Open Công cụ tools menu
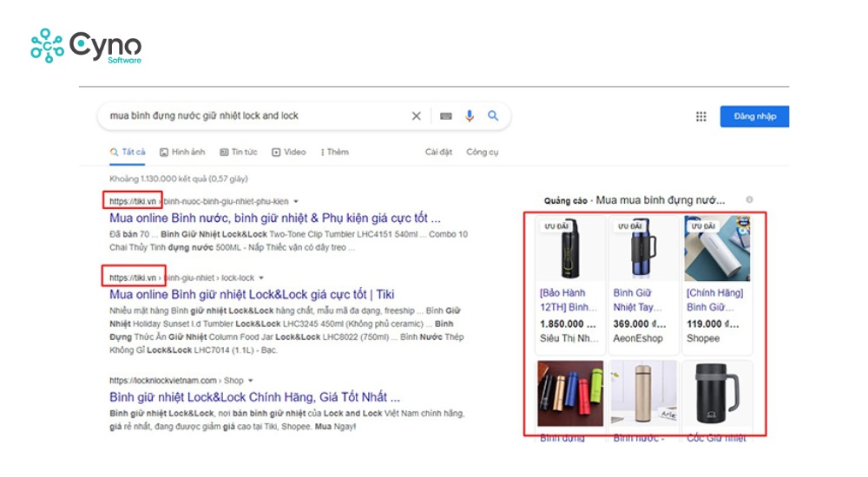The height and width of the screenshot is (477, 868). (482, 152)
